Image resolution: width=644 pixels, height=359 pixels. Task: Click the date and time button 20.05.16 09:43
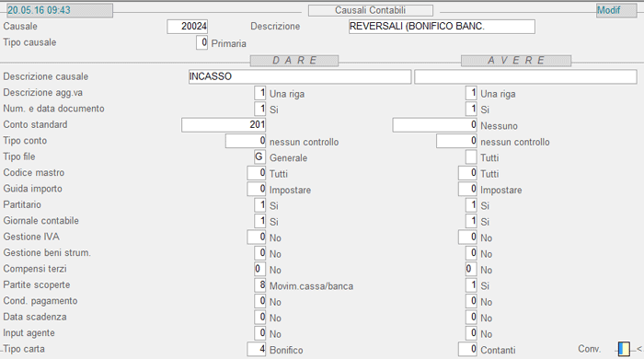coord(60,10)
